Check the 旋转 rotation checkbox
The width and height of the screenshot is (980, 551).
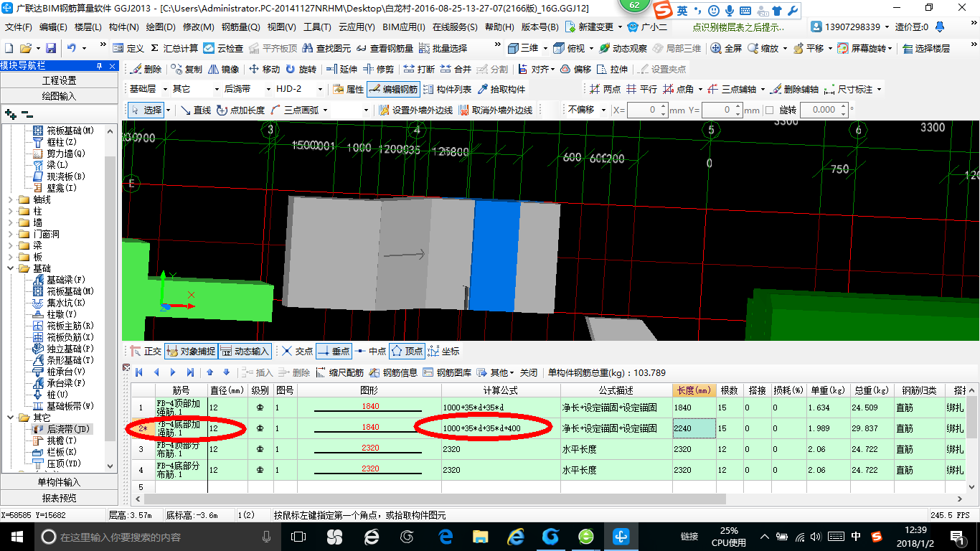click(770, 110)
